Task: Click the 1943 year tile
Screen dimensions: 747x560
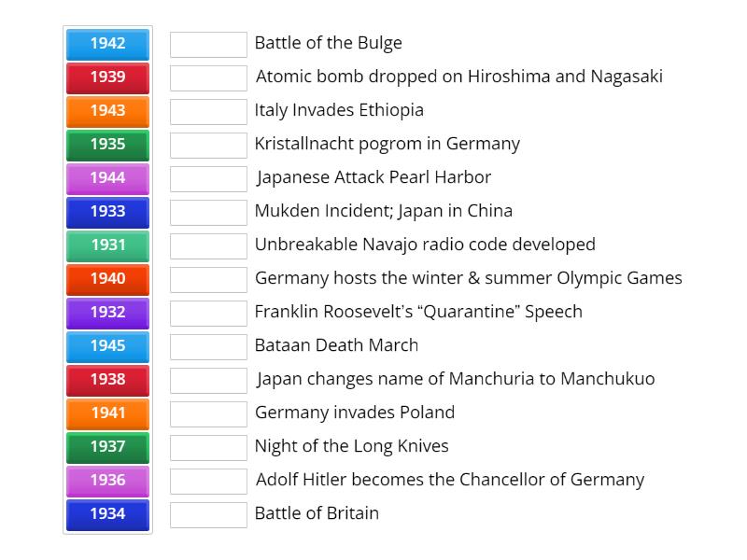Action: (x=107, y=110)
